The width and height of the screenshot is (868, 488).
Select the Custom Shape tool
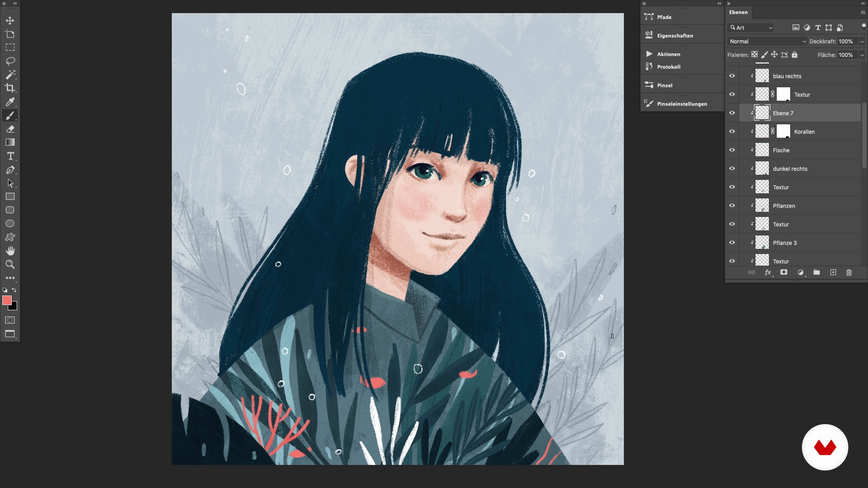pyautogui.click(x=10, y=237)
